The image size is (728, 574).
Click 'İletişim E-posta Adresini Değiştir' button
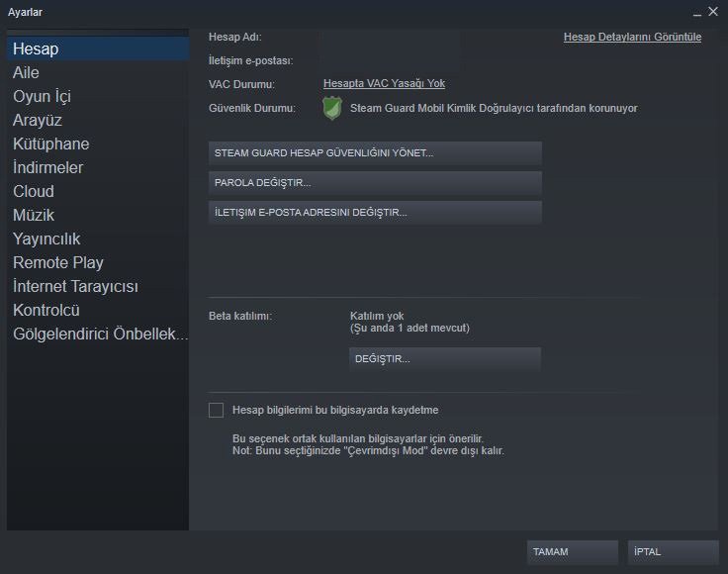pos(375,213)
